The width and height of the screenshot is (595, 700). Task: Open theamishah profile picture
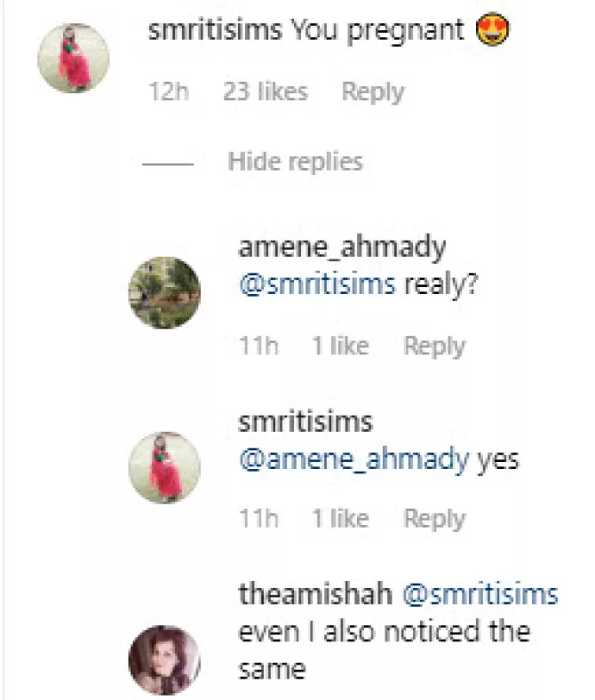tap(164, 661)
